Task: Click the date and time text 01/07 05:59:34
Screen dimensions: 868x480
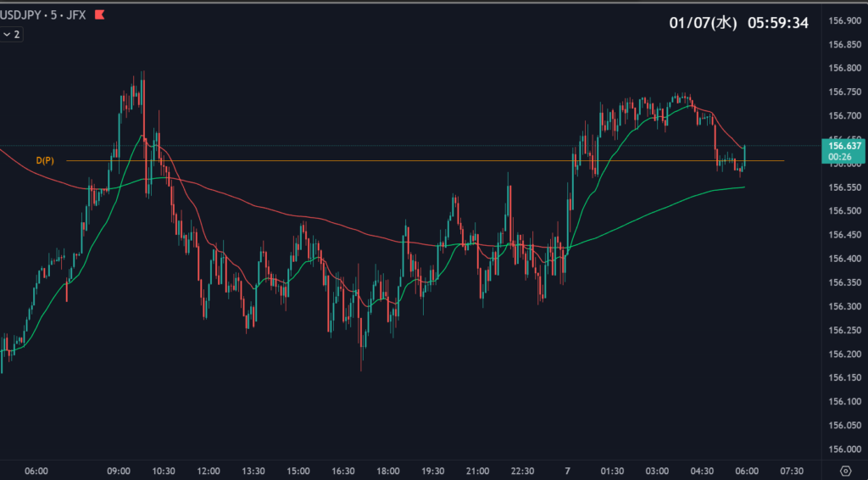Action: point(738,23)
